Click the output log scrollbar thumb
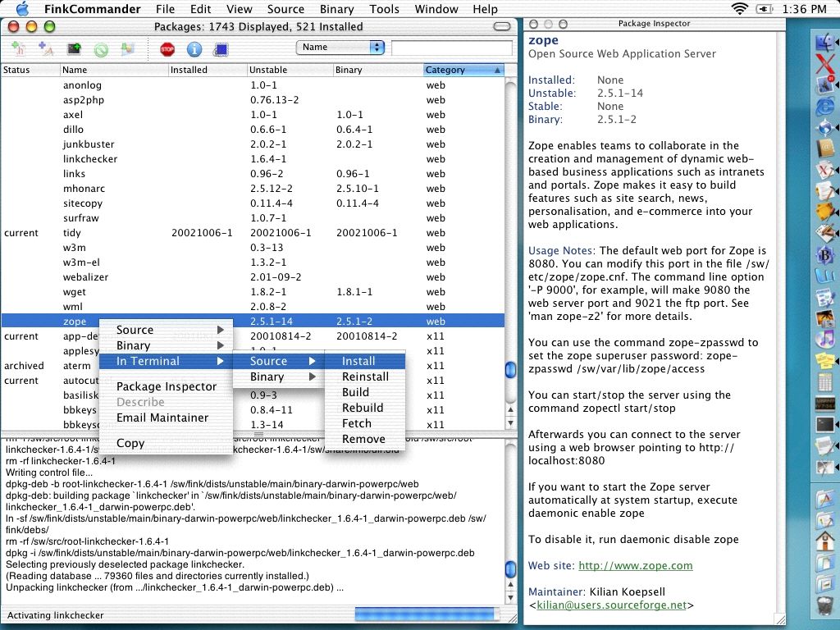Viewport: 840px width, 630px height. click(510, 568)
